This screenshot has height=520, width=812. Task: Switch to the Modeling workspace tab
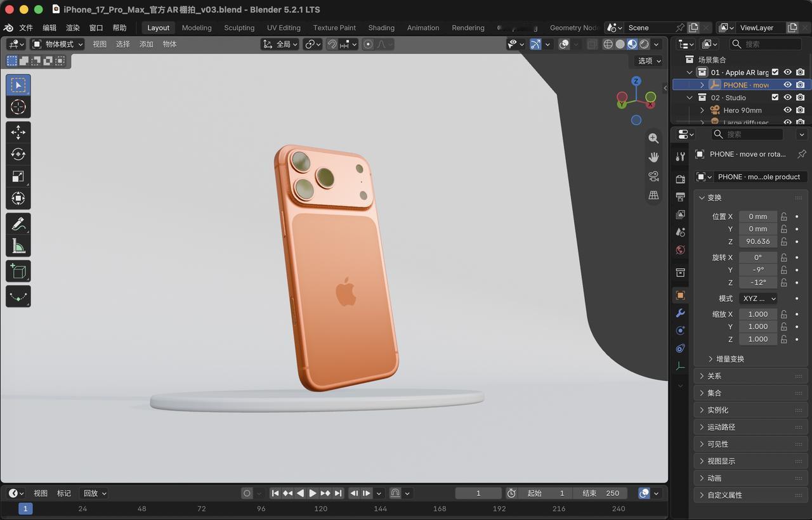197,28
